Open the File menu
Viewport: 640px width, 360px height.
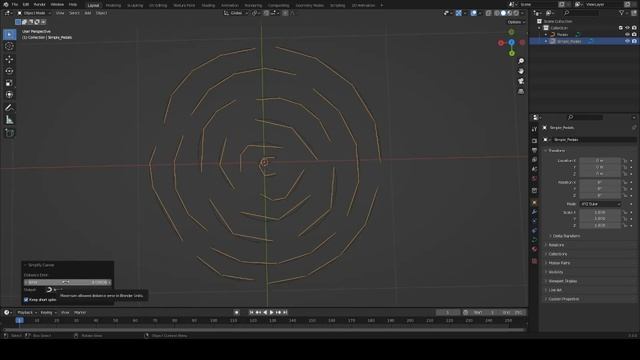coord(15,4)
